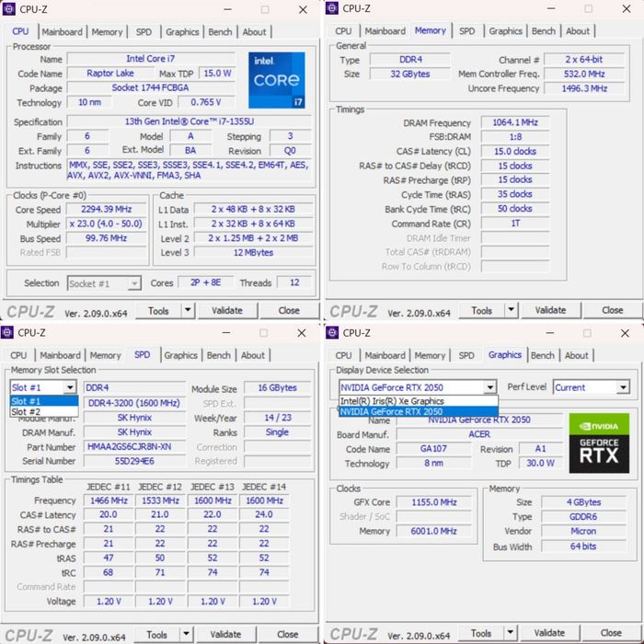The image size is (644, 644).
Task: Click part number HMAA2GS6CJR8N-XN field
Action: coord(134,447)
